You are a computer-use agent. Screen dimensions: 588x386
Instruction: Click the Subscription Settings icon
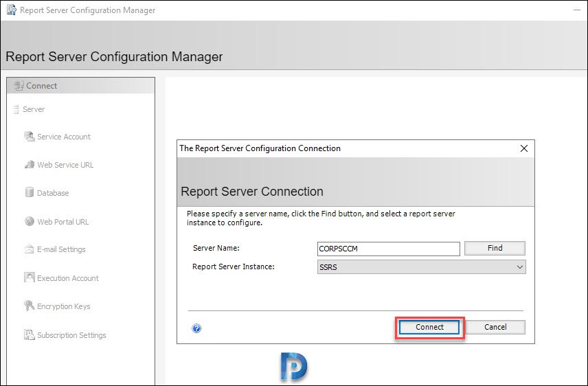click(x=30, y=334)
